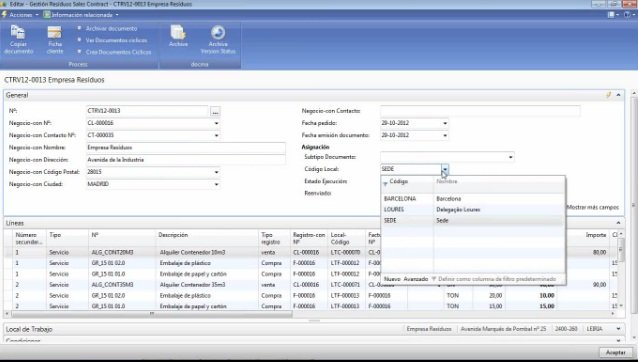Select Crea Documentos Cíclicos in the ribbon
This screenshot has height=362, width=638.
pos(118,52)
